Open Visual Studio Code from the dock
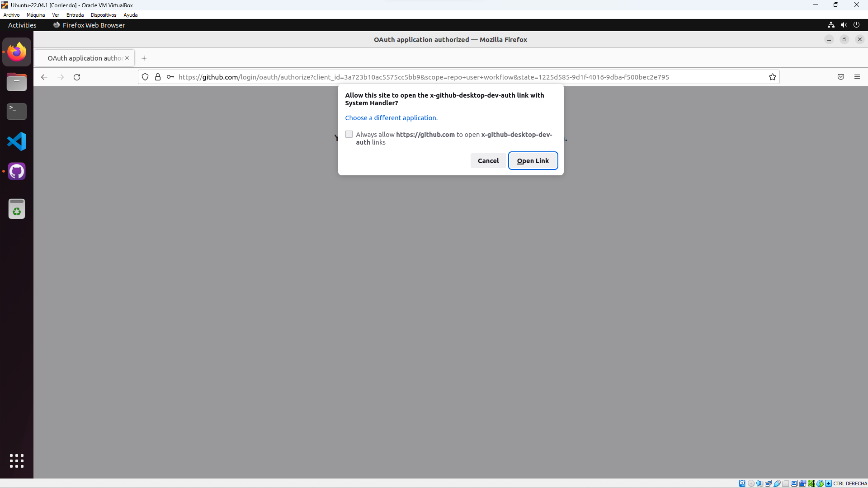This screenshot has height=488, width=868. [17, 141]
